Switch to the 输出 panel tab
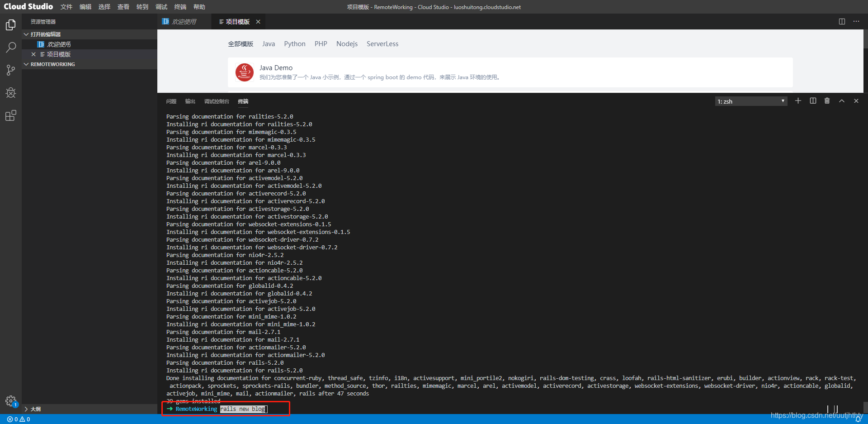This screenshot has height=424, width=868. 190,101
